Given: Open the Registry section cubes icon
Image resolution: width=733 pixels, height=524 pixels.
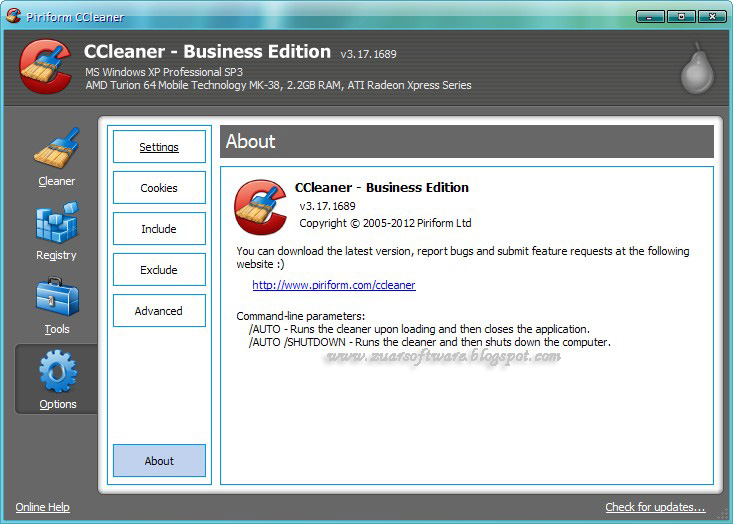Looking at the screenshot, I should point(57,223).
